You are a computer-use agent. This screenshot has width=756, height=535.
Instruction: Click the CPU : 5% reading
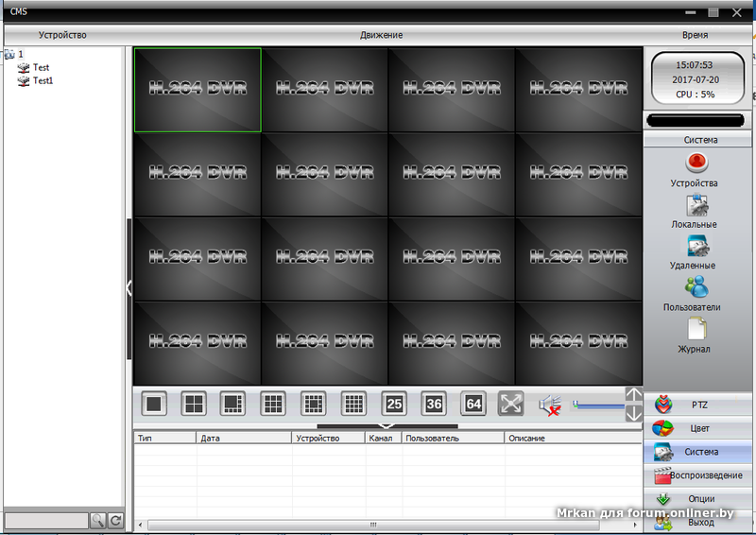695,95
